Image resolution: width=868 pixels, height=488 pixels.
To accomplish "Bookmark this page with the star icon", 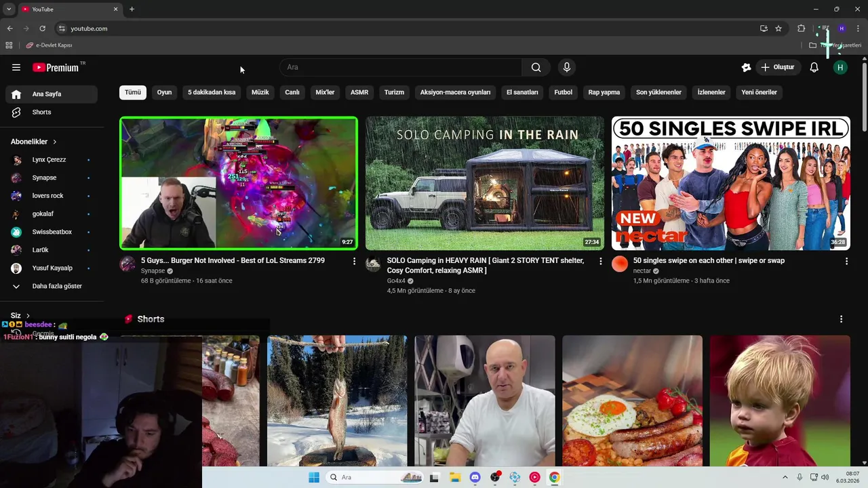I will coord(778,28).
